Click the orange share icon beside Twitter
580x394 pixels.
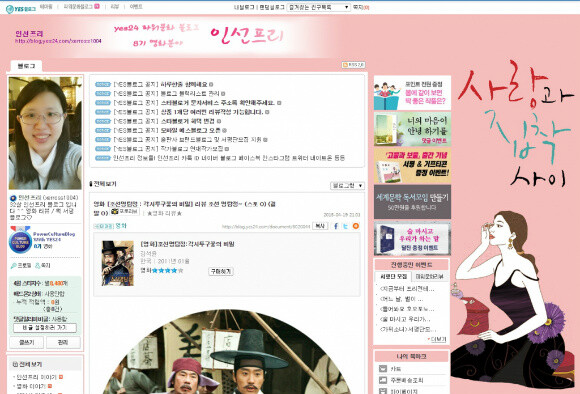(x=355, y=226)
